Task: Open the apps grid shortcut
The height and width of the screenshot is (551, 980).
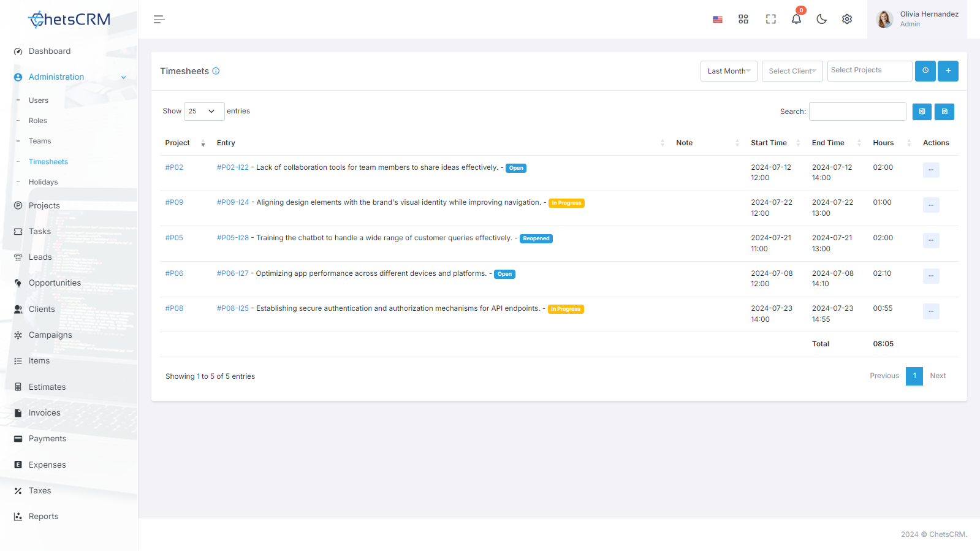Action: coord(743,20)
